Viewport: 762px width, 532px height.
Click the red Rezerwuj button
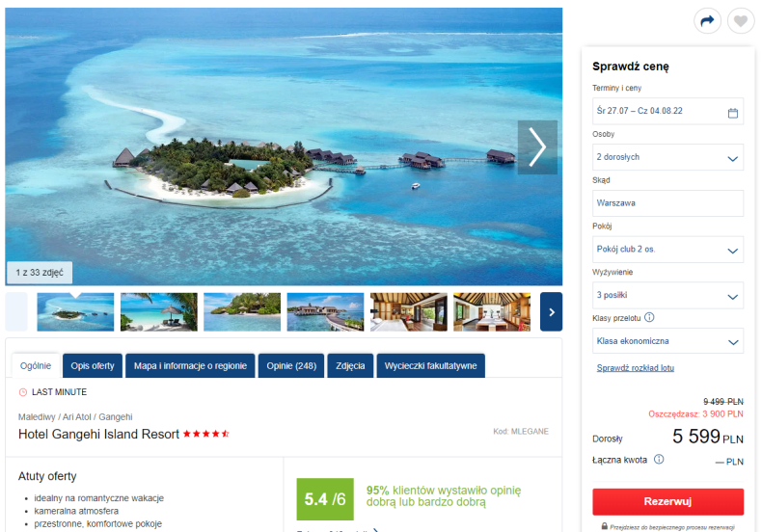tap(667, 501)
